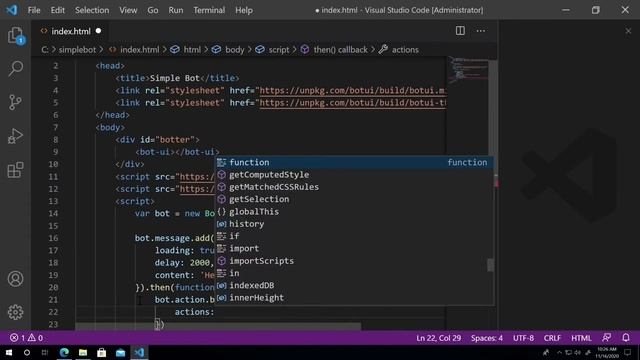This screenshot has height=360, width=640.
Task: Open the botui.min.css link on line 4
Action: point(352,91)
